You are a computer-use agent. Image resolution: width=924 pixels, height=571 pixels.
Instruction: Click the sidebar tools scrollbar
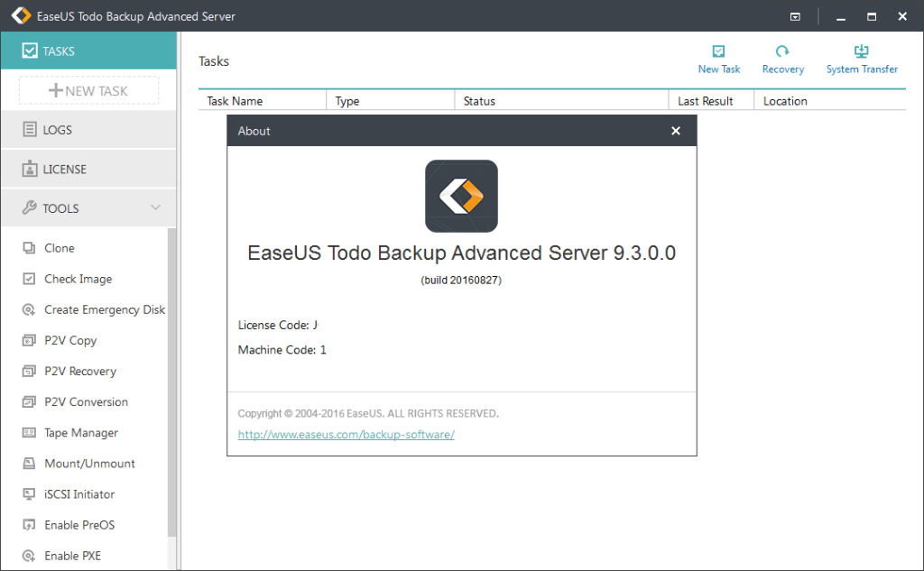[x=171, y=382]
